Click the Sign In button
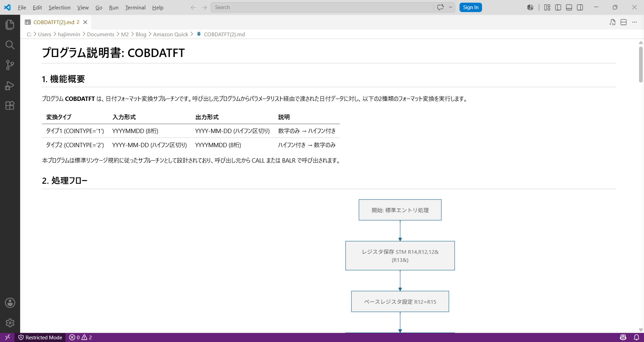This screenshot has width=644, height=342. pyautogui.click(x=471, y=7)
